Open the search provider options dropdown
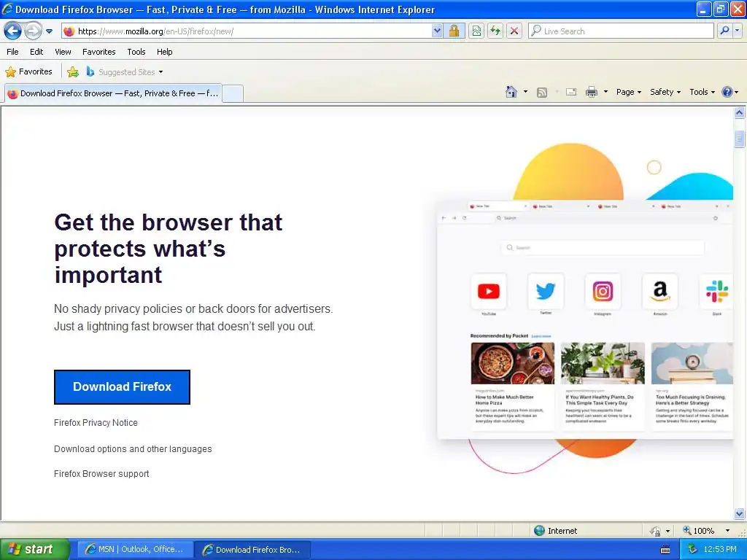 point(738,31)
